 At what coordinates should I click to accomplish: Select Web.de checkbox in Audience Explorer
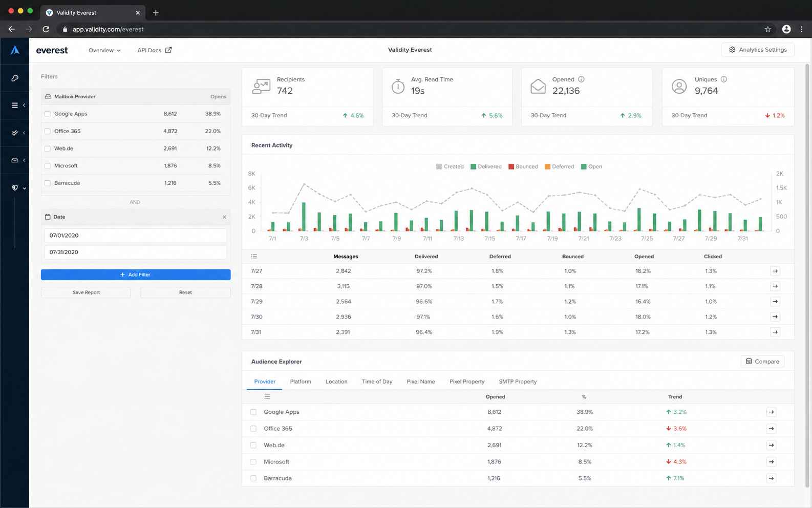(253, 446)
